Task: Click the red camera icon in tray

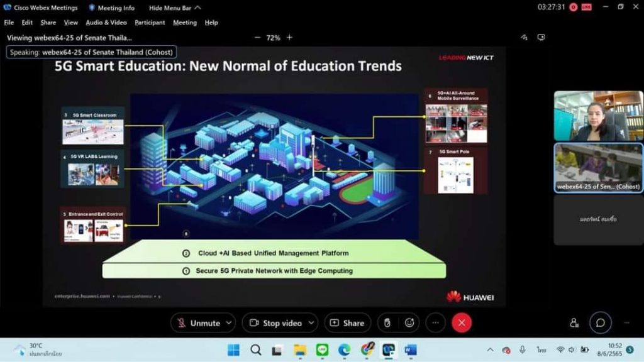Action: [506, 350]
